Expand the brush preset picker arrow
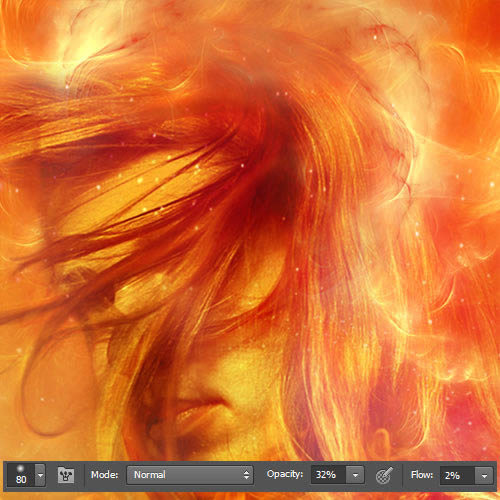 click(x=40, y=475)
